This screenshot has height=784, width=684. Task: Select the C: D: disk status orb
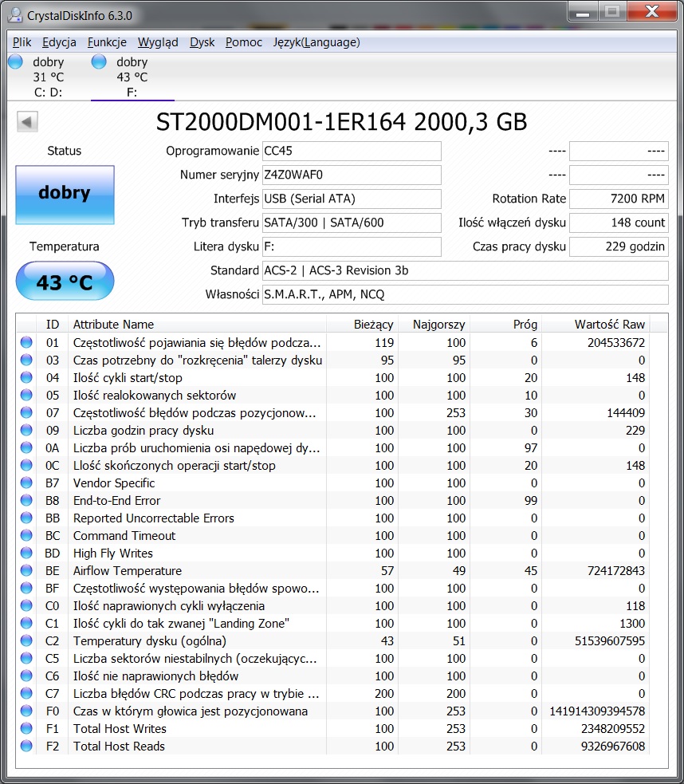[15, 61]
